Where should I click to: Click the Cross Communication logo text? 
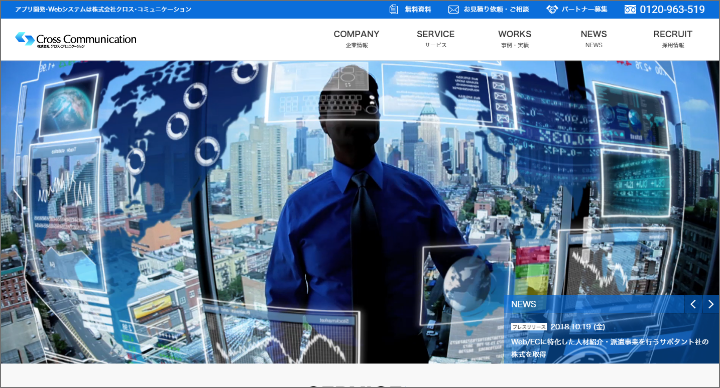point(86,39)
